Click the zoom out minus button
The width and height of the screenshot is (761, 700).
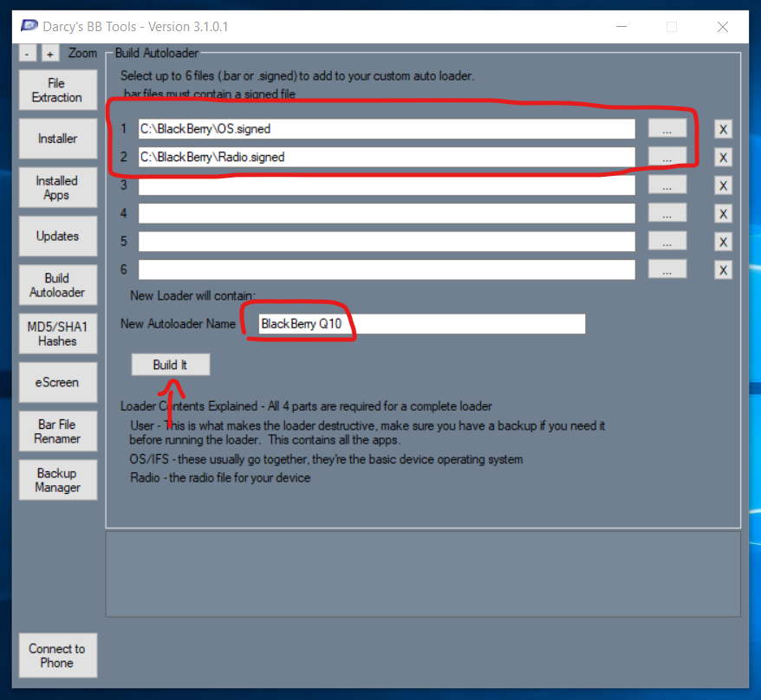[27, 54]
